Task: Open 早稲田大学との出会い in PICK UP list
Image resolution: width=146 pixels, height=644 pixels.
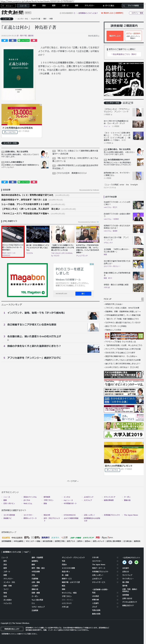Action: tap(114, 304)
